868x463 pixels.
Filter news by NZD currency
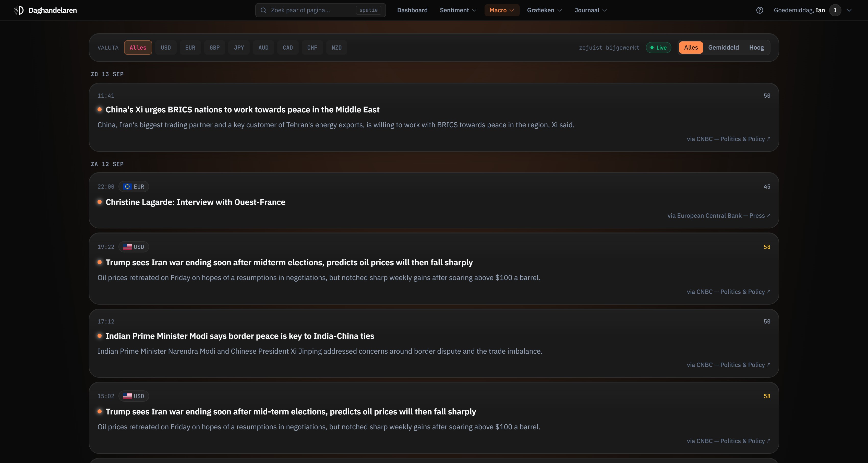[x=337, y=48]
